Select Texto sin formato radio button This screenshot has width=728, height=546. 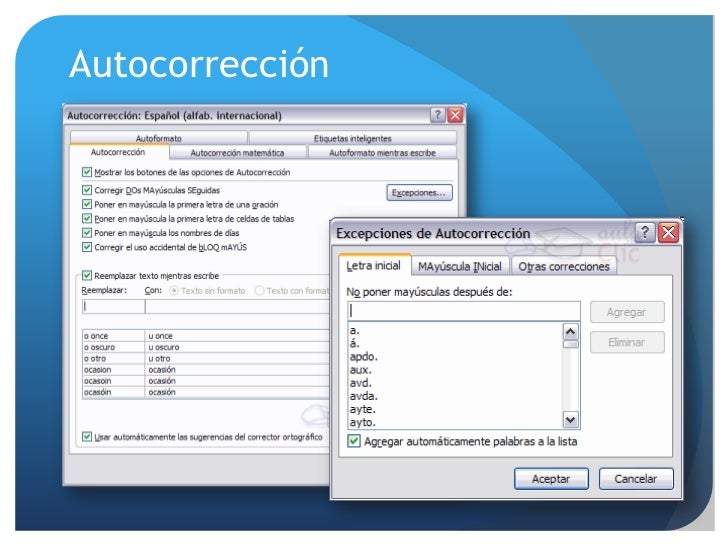tap(174, 291)
